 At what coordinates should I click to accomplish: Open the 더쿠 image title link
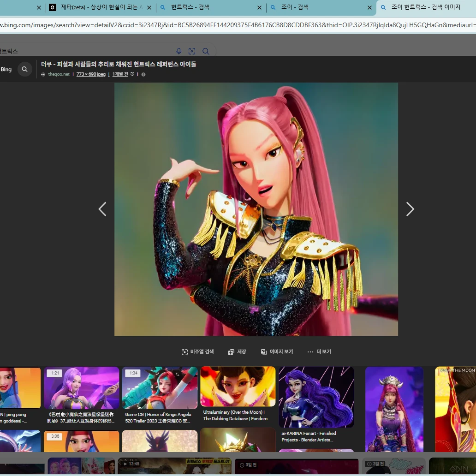pos(119,64)
